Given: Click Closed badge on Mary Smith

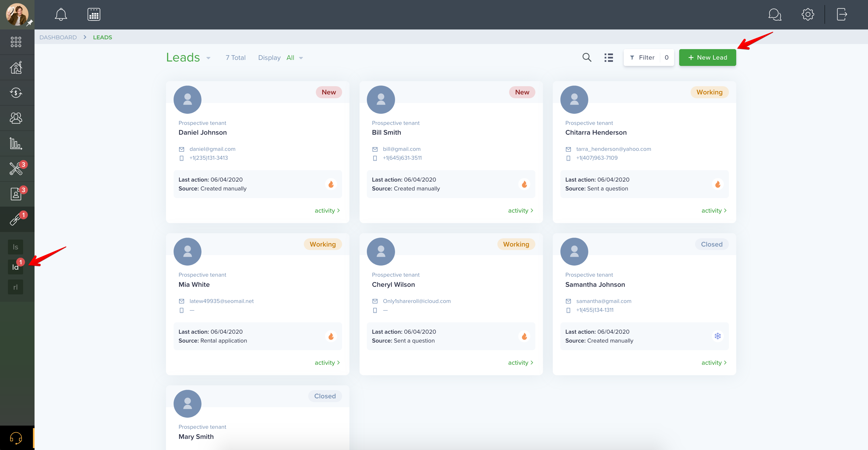Looking at the screenshot, I should tap(325, 396).
